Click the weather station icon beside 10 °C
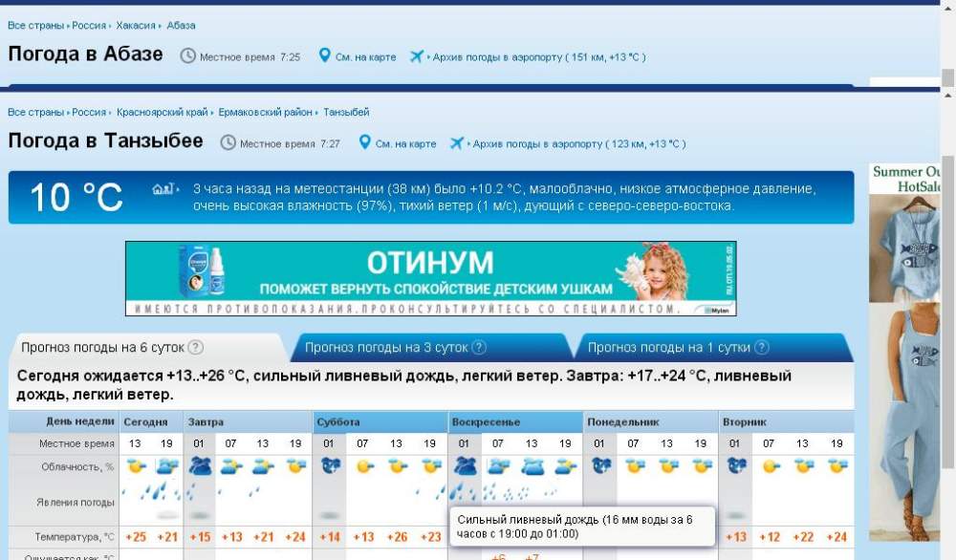 pos(164,188)
